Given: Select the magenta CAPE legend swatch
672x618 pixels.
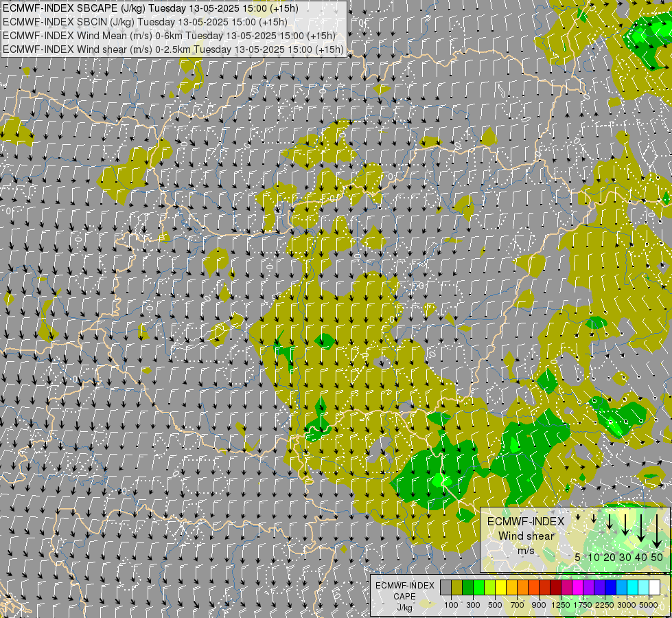Looking at the screenshot, I should click(578, 587).
